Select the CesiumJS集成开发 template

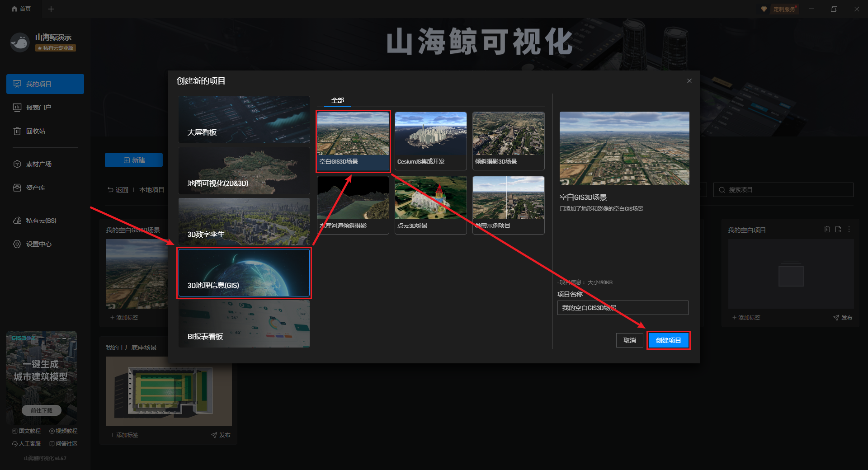click(430, 141)
